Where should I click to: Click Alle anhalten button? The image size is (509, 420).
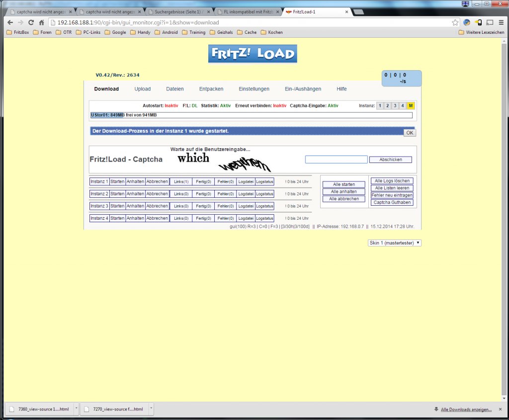(344, 191)
